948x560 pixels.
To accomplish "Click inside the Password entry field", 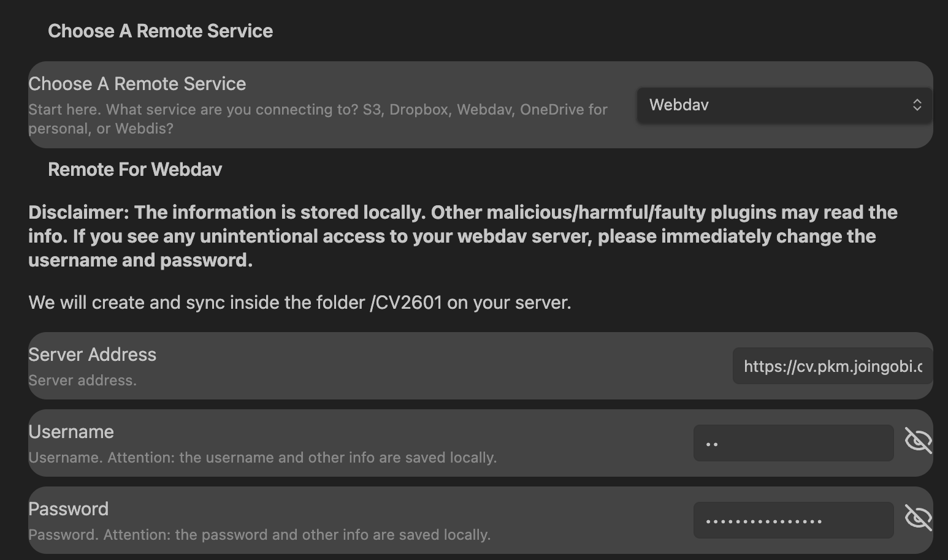I will pos(793,520).
